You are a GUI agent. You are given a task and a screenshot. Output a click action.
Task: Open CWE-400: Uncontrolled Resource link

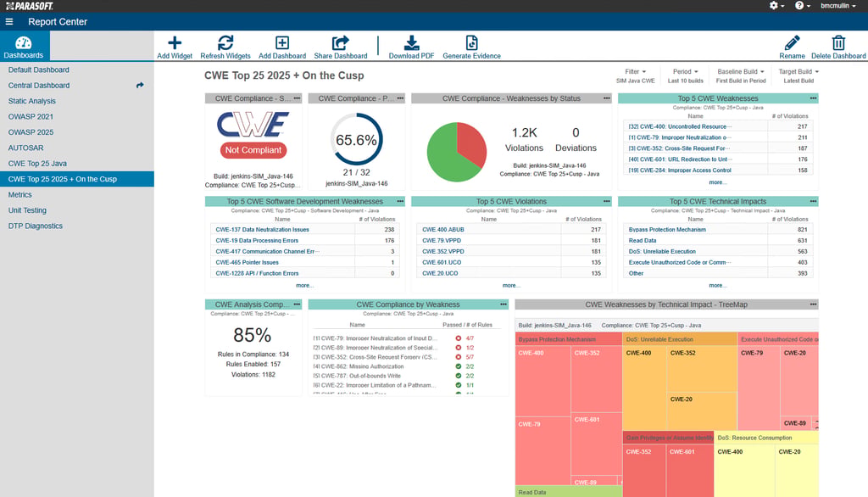(x=680, y=126)
